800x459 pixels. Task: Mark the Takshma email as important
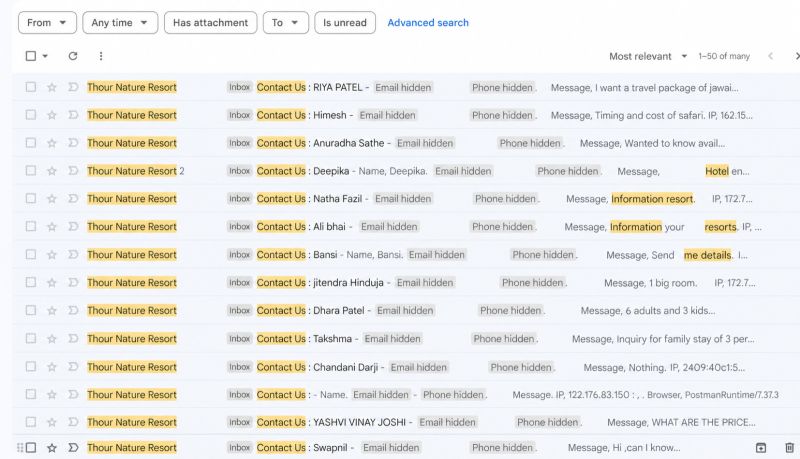[73, 339]
